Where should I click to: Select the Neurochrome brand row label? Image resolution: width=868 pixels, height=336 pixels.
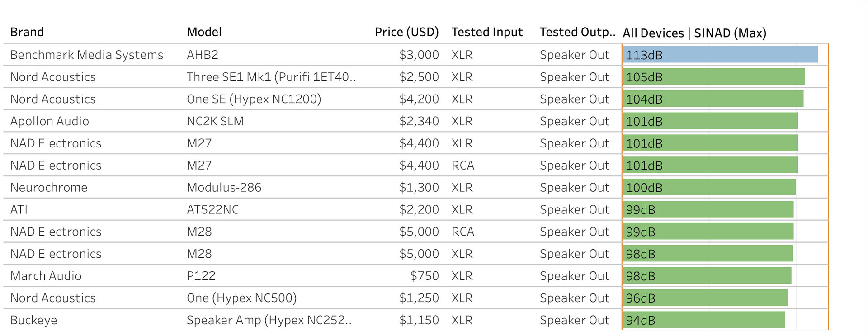[x=49, y=187]
